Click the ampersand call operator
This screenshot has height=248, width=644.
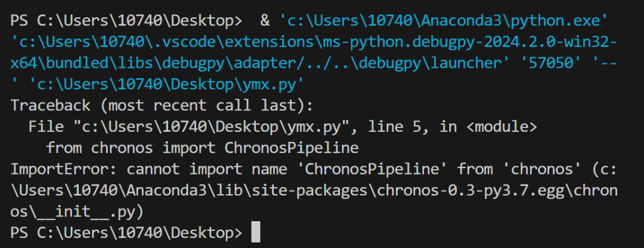265,21
